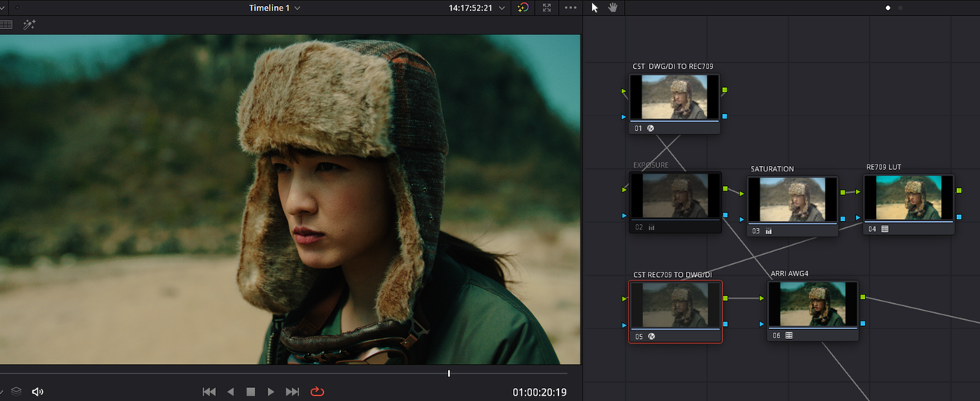Click blue key input arrow of node 05
The image size is (980, 401).
click(624, 324)
